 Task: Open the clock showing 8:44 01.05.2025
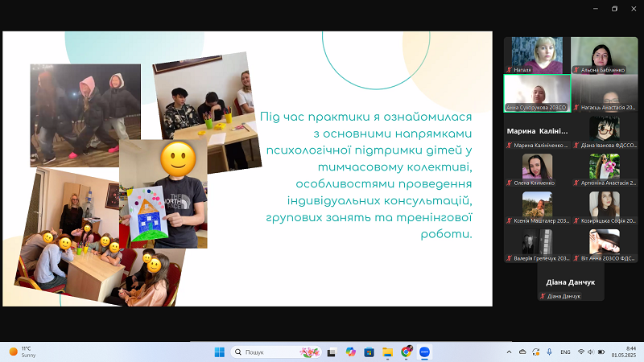click(x=623, y=352)
